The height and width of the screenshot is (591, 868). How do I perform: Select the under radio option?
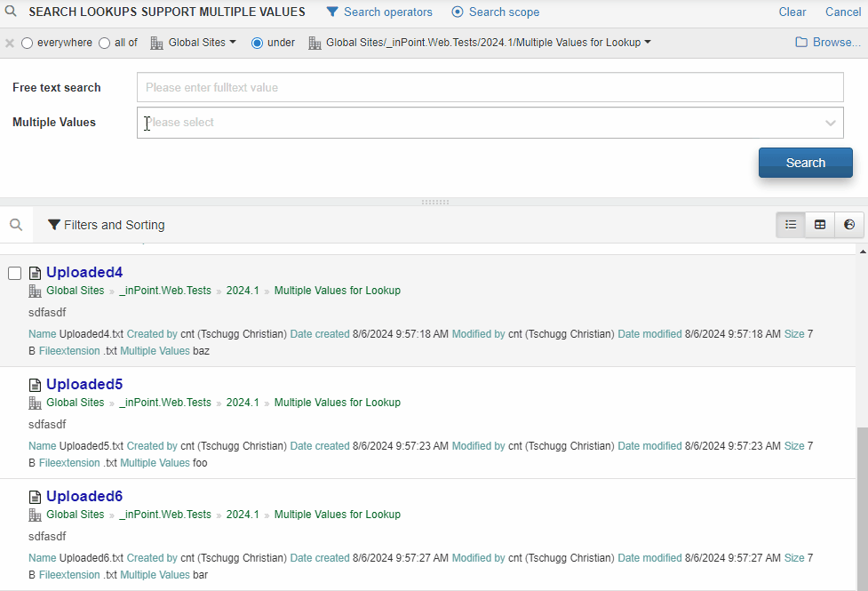257,43
